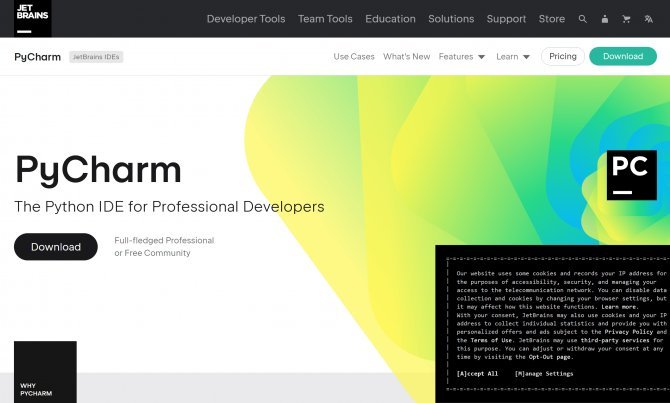Open the account profile icon
The image size is (670, 403).
tap(605, 19)
